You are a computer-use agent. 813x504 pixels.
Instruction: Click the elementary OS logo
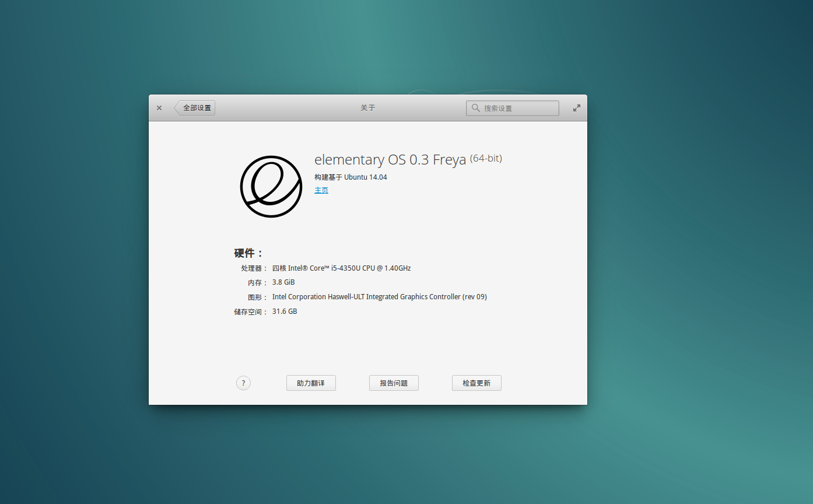click(x=271, y=187)
